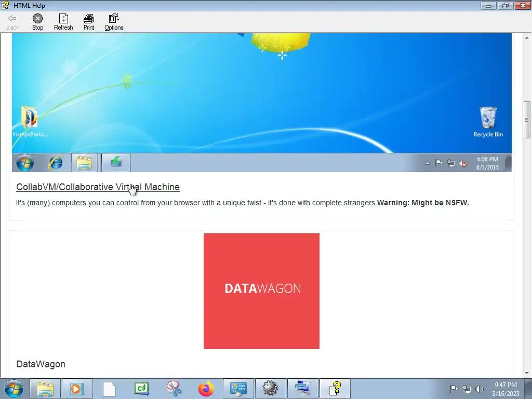532x399 pixels.
Task: Launch the Snipping Tool from the taskbar
Action: click(174, 389)
